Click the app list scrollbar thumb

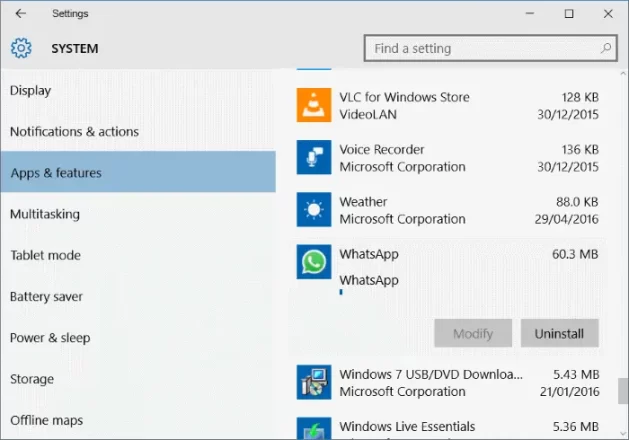coord(623,390)
